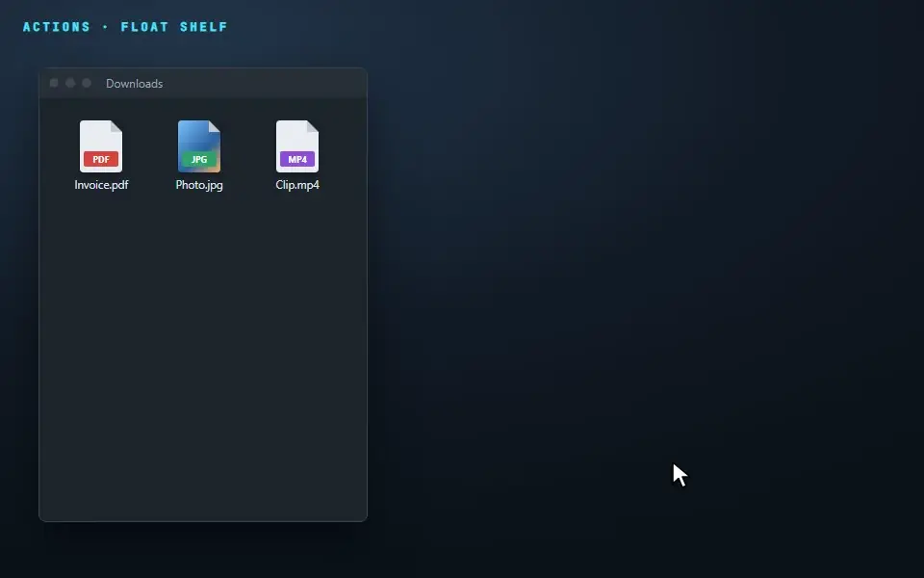Maximize Downloads window using third dot
The height and width of the screenshot is (578, 924).
point(87,83)
